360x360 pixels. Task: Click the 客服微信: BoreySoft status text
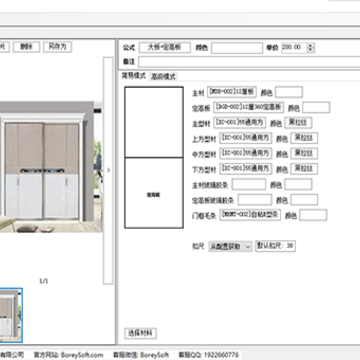pos(141,355)
